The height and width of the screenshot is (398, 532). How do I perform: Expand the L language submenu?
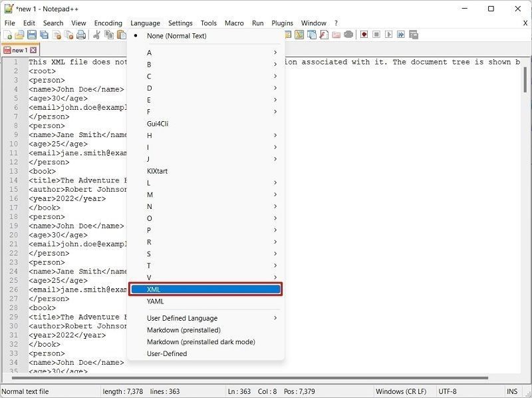pos(205,183)
